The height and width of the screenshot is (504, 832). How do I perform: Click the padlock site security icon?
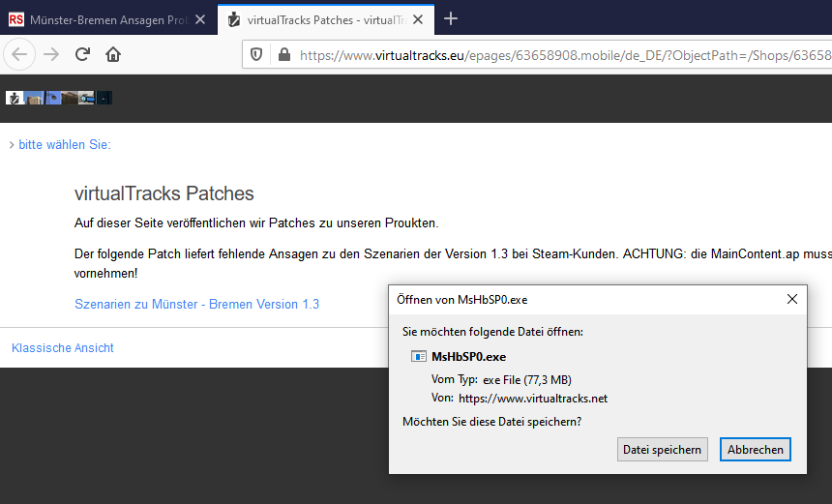pyautogui.click(x=283, y=55)
